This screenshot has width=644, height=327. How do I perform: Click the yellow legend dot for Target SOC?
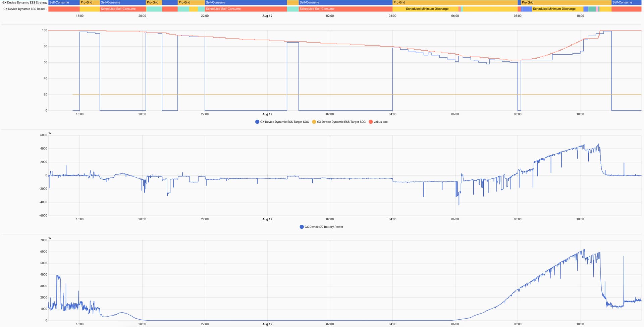[314, 122]
